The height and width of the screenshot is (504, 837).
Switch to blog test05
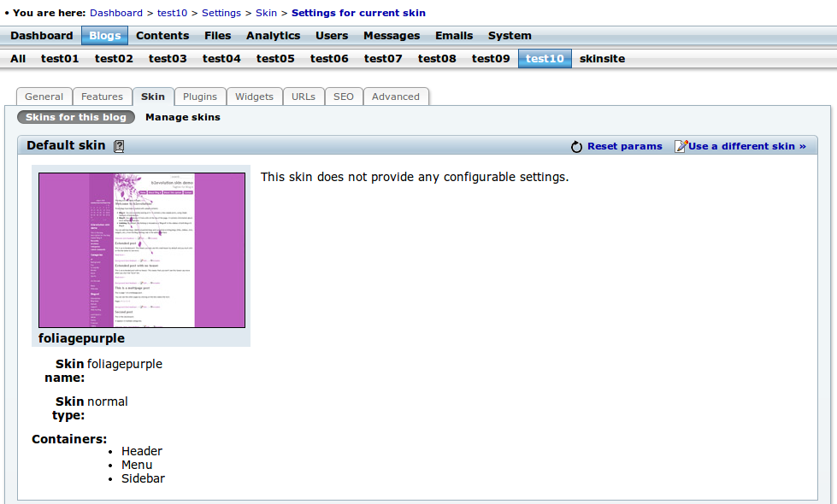(x=275, y=59)
